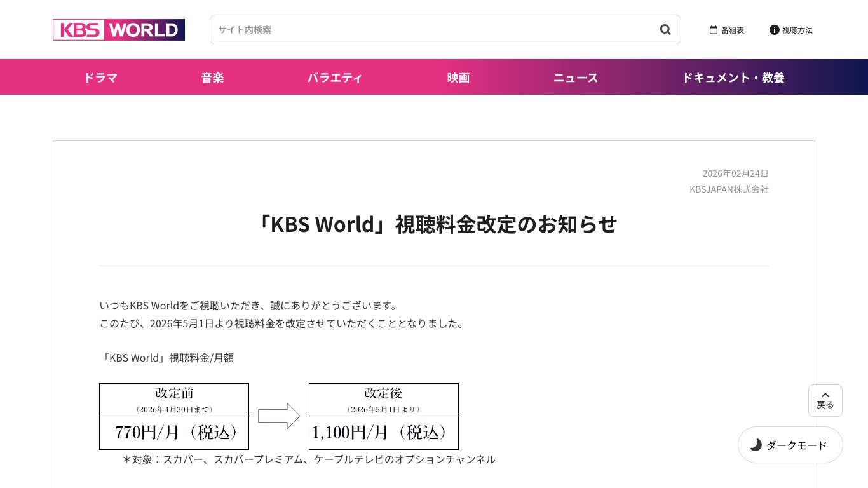Open the 音楽 menu
This screenshot has height=488, width=868.
[x=212, y=78]
